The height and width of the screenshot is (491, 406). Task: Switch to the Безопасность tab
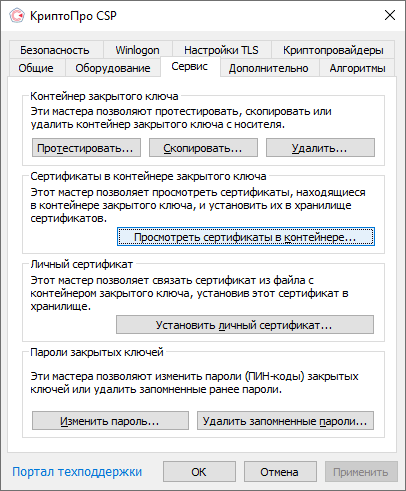click(55, 50)
